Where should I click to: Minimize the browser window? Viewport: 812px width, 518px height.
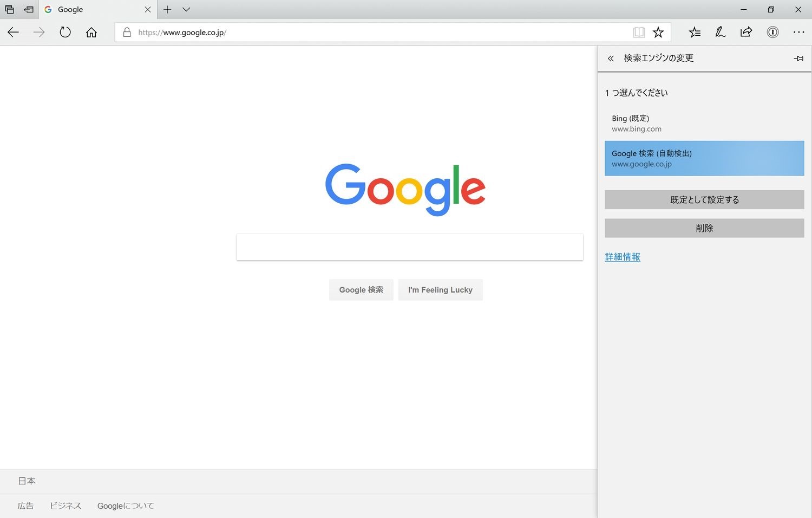(x=744, y=9)
